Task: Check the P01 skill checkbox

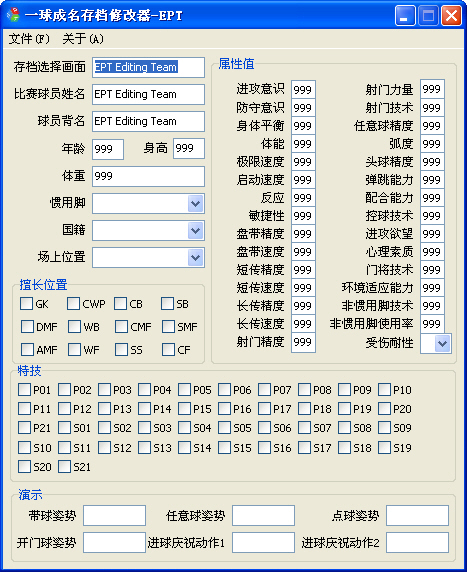Action: [24, 390]
